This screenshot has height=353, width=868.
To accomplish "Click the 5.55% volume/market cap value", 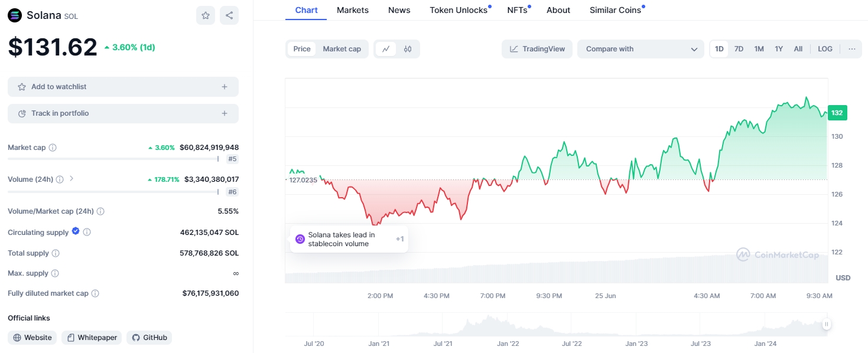I will click(x=228, y=211).
